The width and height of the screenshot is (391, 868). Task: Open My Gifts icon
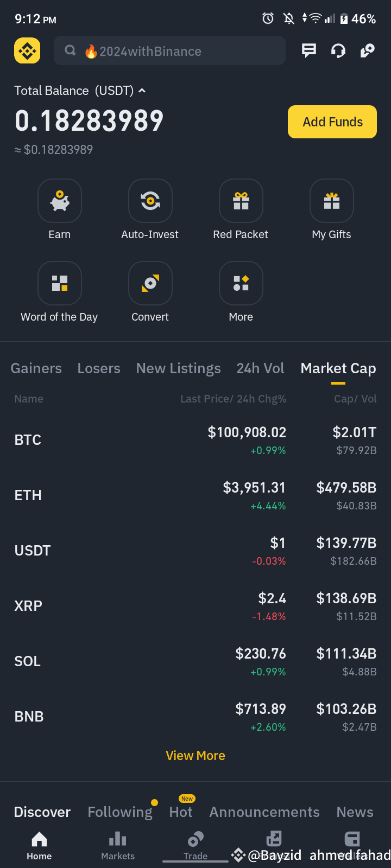click(332, 201)
